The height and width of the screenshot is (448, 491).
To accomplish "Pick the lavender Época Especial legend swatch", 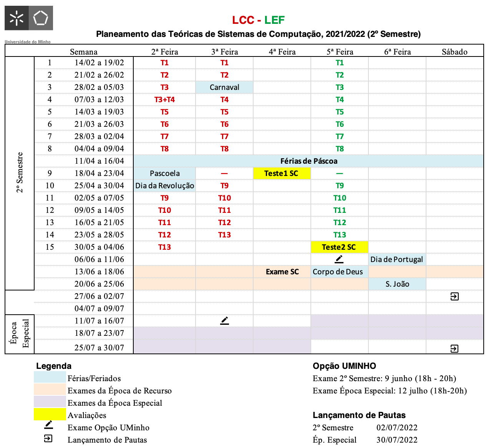I will [x=50, y=402].
